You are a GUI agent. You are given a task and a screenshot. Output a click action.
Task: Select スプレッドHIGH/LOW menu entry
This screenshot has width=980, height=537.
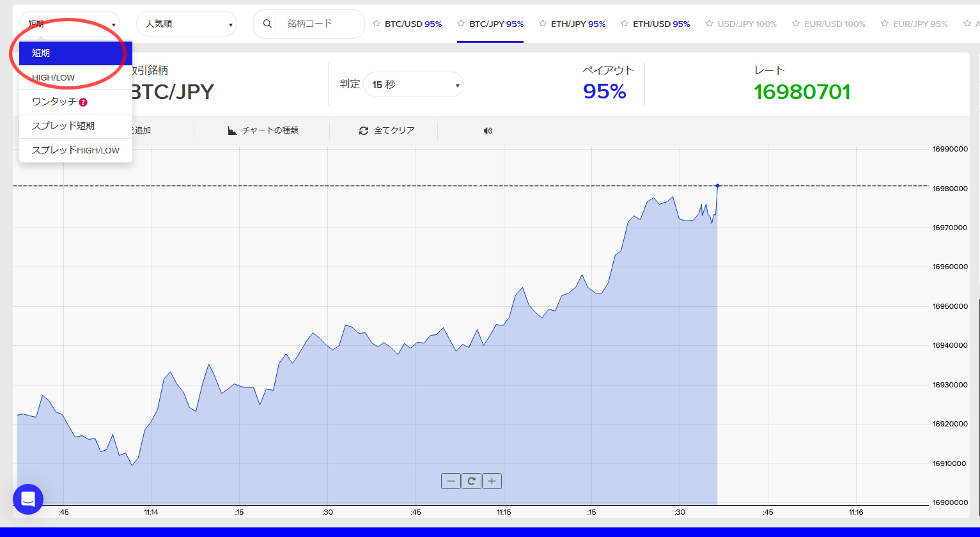point(75,150)
